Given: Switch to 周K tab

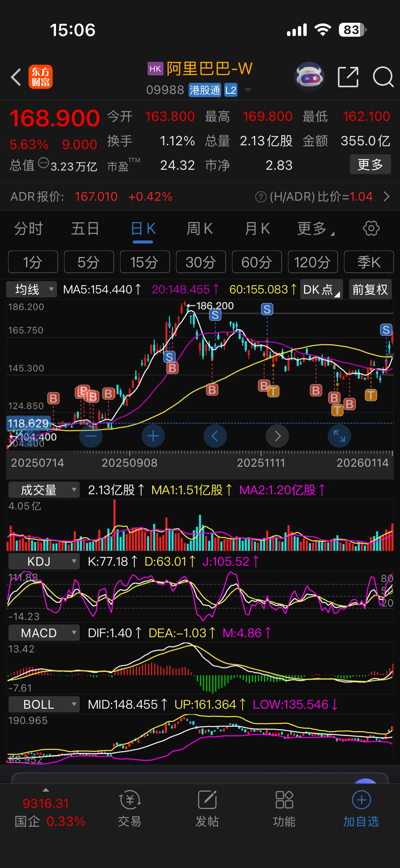Looking at the screenshot, I should (200, 229).
